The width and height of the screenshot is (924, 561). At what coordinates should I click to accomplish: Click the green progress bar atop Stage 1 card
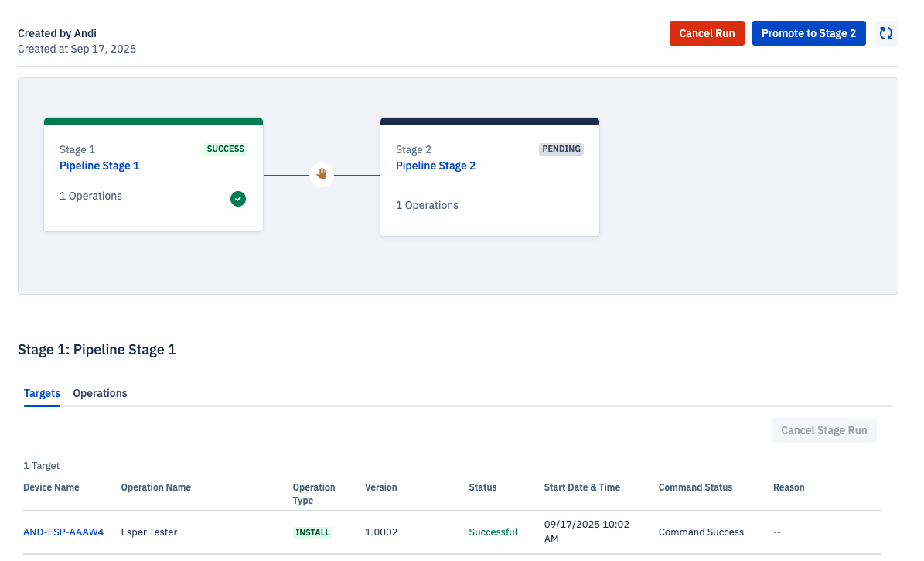coord(153,121)
